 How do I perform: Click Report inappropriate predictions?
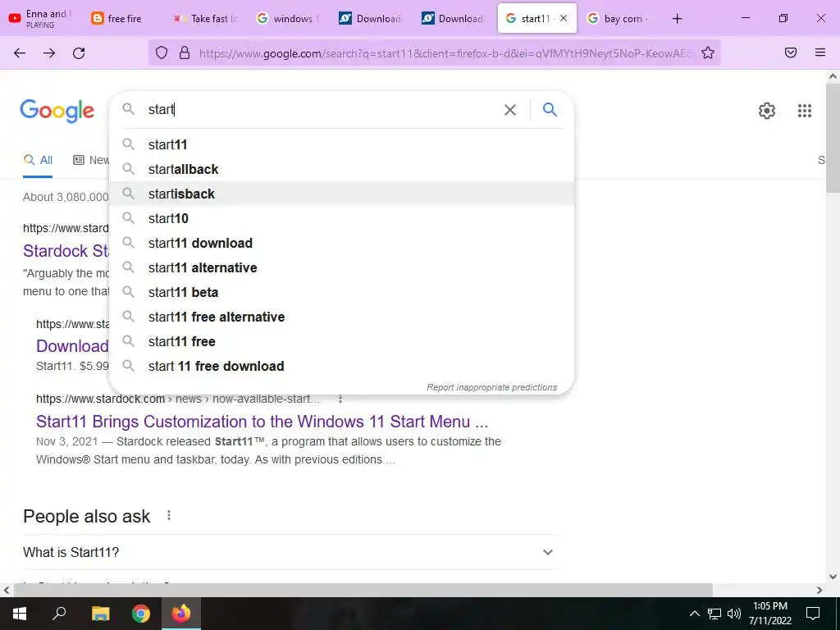(x=492, y=387)
